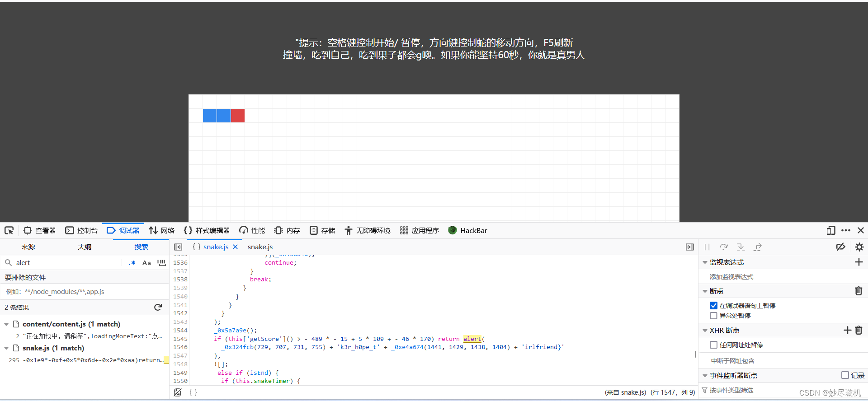Screen dimensions: 868x401
Task: Click the step in button
Action: [x=741, y=247]
